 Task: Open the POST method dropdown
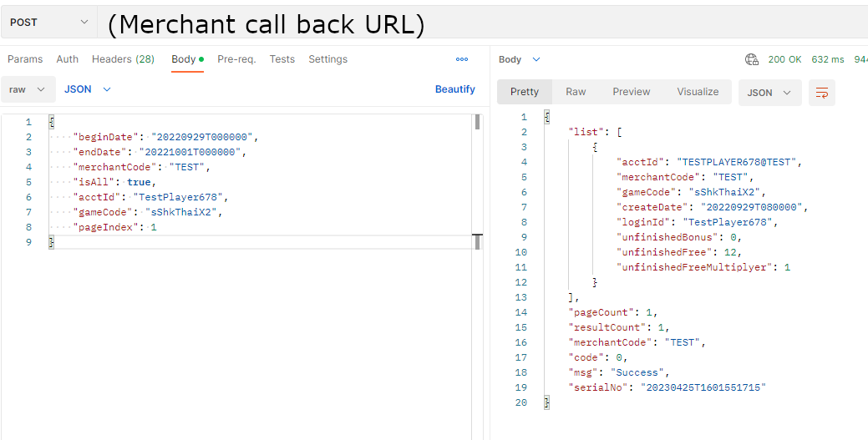48,23
